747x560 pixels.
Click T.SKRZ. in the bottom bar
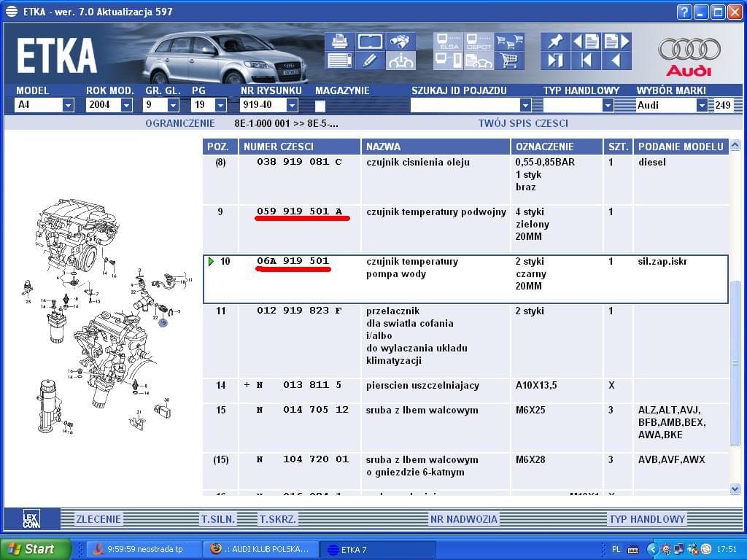point(277,519)
